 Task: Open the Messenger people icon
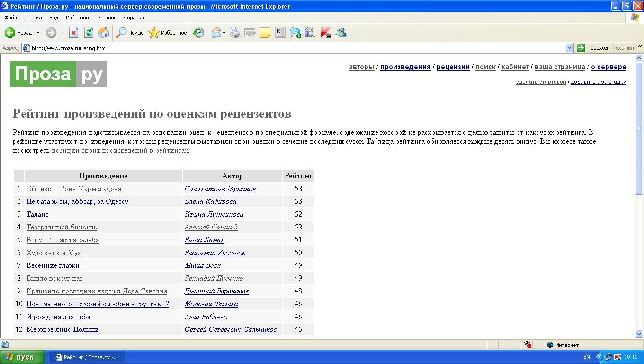(341, 33)
